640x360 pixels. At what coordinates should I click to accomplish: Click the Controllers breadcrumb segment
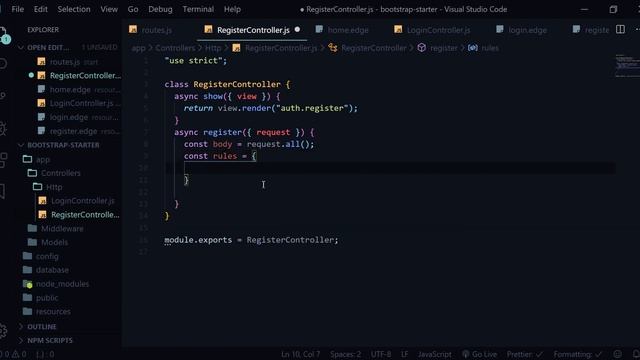(x=175, y=48)
